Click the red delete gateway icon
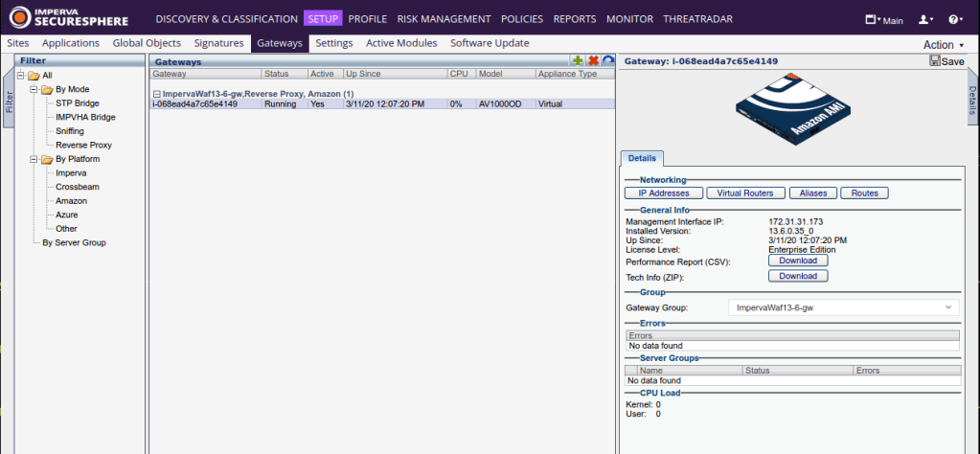Viewport: 980px width, 454px height. tap(593, 60)
